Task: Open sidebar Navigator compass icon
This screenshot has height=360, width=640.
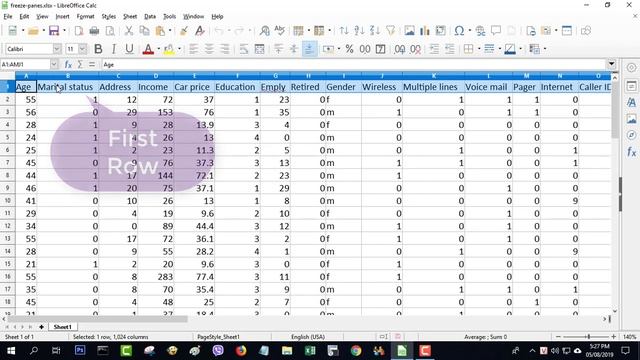Action: (631, 135)
